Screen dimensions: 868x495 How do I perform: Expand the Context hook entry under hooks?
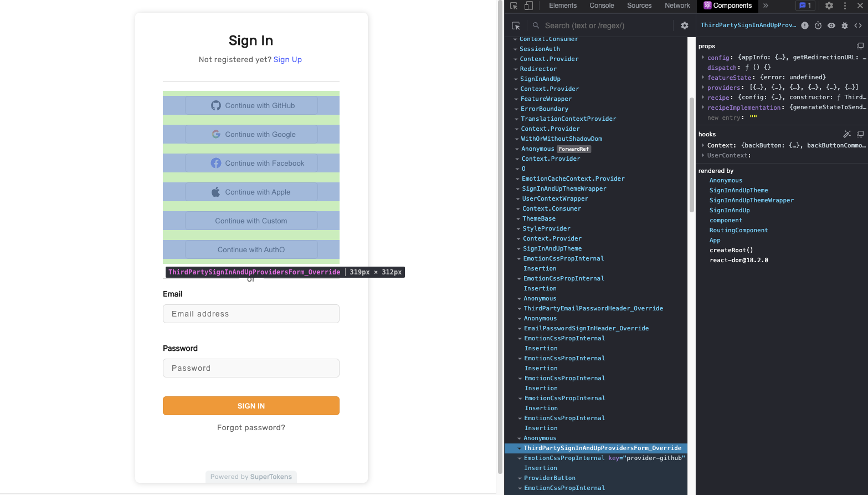point(702,145)
